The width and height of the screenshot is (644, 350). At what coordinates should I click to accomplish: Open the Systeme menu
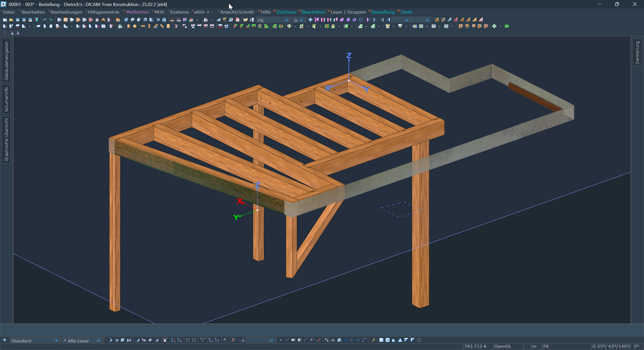[x=179, y=12]
